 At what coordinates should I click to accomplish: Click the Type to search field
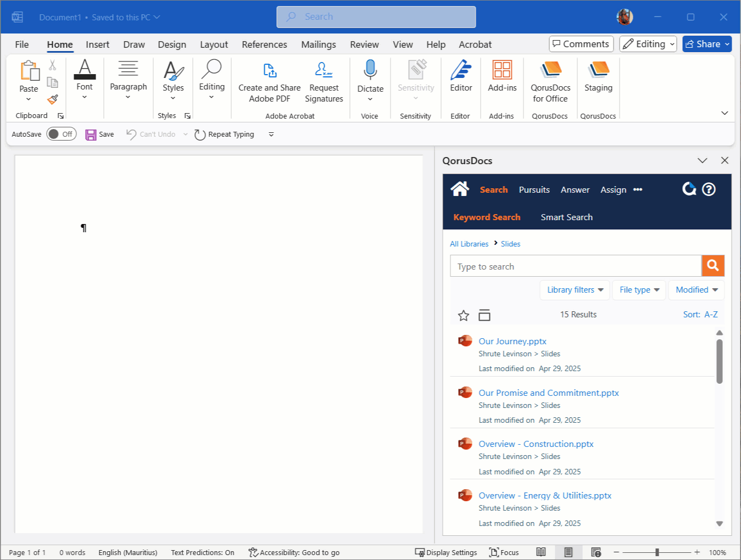[576, 266]
